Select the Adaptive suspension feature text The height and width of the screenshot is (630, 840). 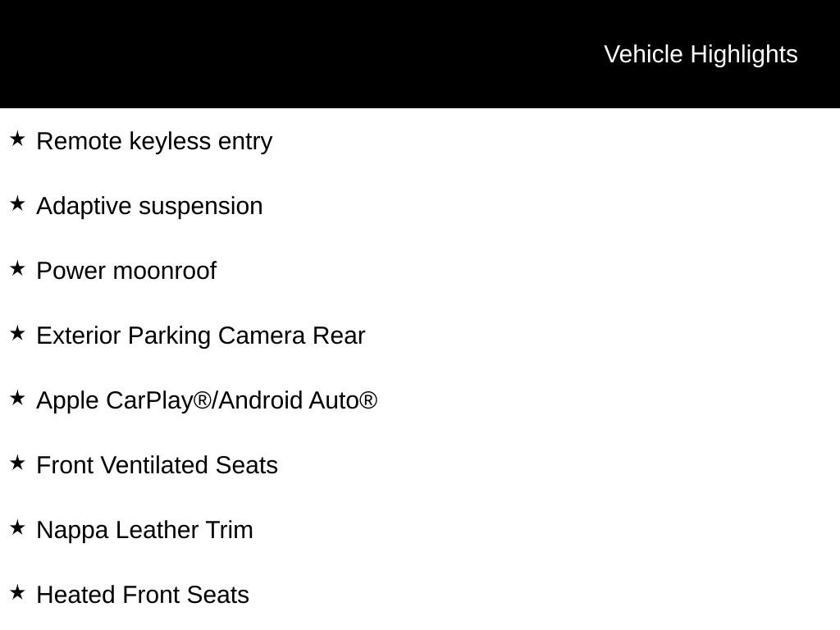(x=149, y=207)
